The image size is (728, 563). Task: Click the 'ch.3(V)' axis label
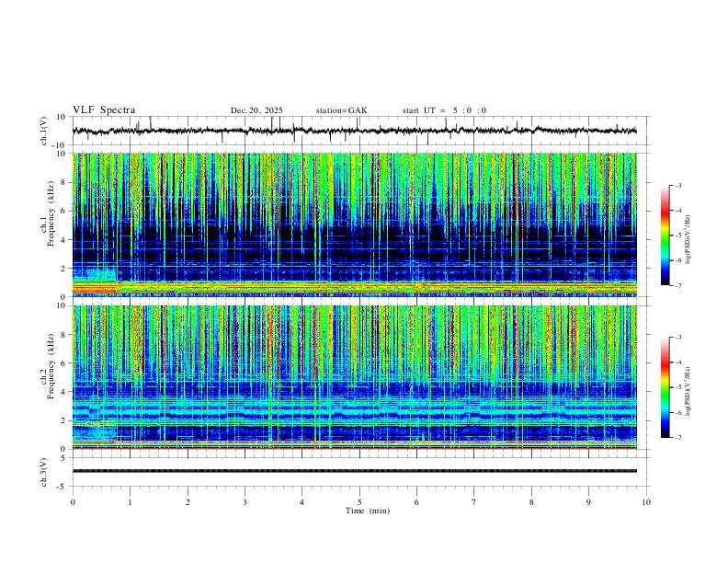pos(44,472)
